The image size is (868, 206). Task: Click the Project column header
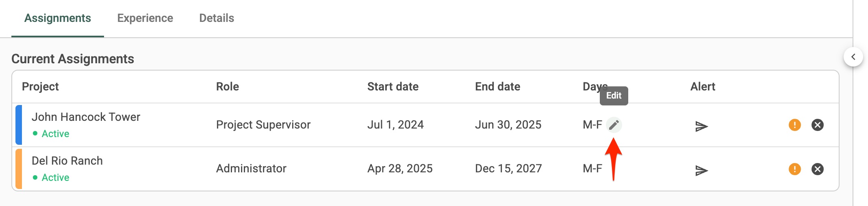point(40,86)
